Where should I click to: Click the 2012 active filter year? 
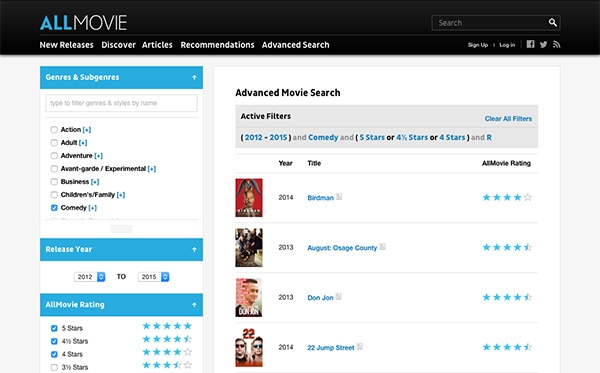(x=254, y=137)
